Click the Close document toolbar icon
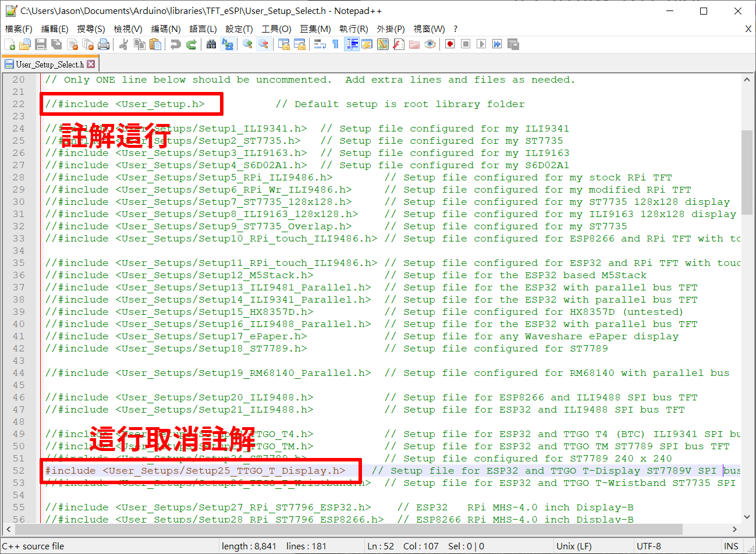This screenshot has height=554, width=756. (73, 44)
